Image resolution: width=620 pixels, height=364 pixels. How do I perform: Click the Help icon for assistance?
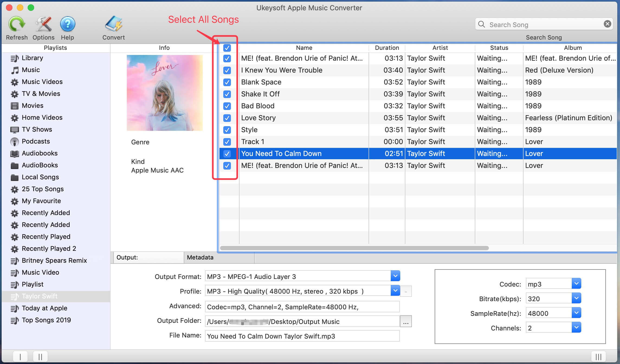[x=67, y=24]
